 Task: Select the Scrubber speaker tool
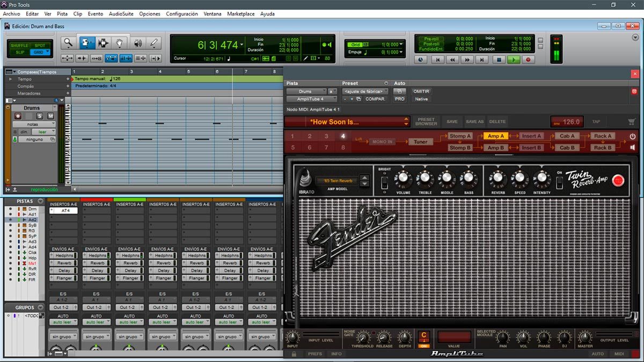[x=137, y=43]
